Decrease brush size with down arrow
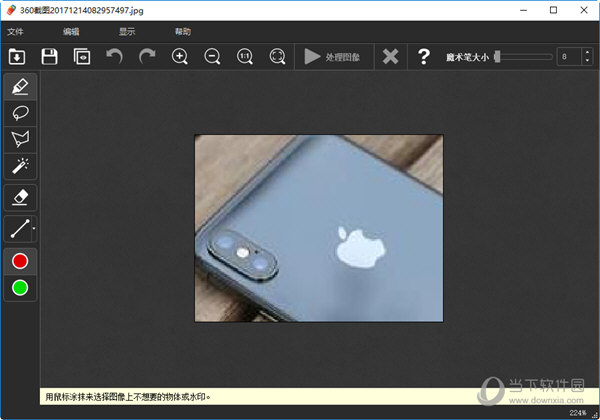This screenshot has height=420, width=600. 587,61
